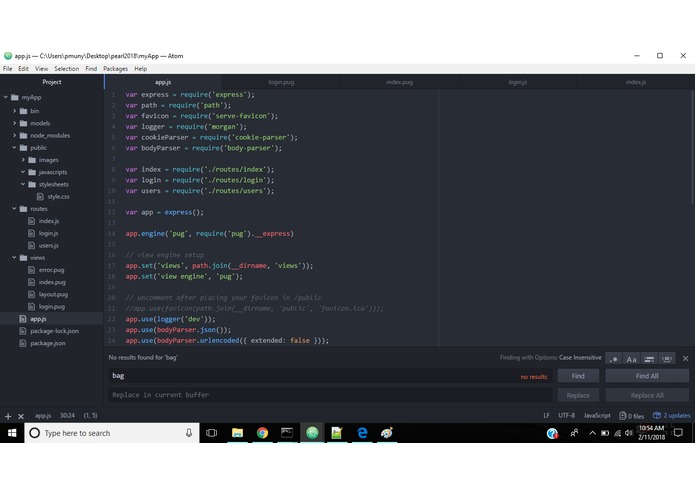
Task: Click the Replace All button
Action: tap(647, 395)
